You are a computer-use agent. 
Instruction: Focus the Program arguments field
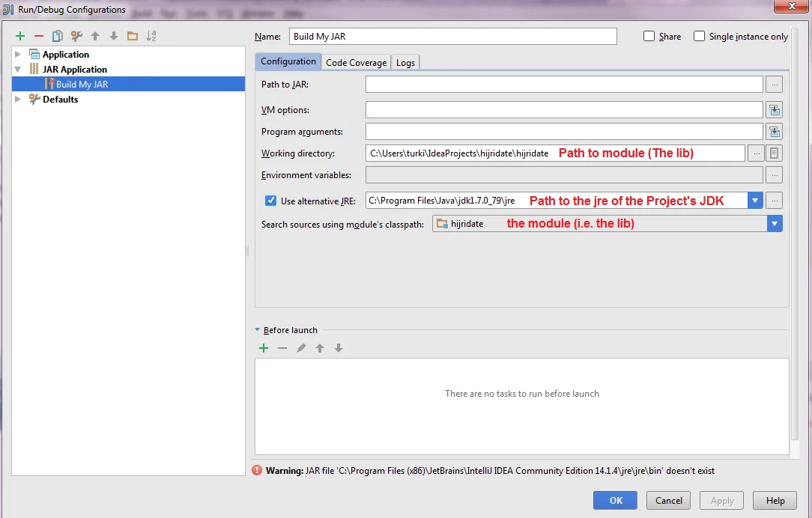pyautogui.click(x=565, y=132)
